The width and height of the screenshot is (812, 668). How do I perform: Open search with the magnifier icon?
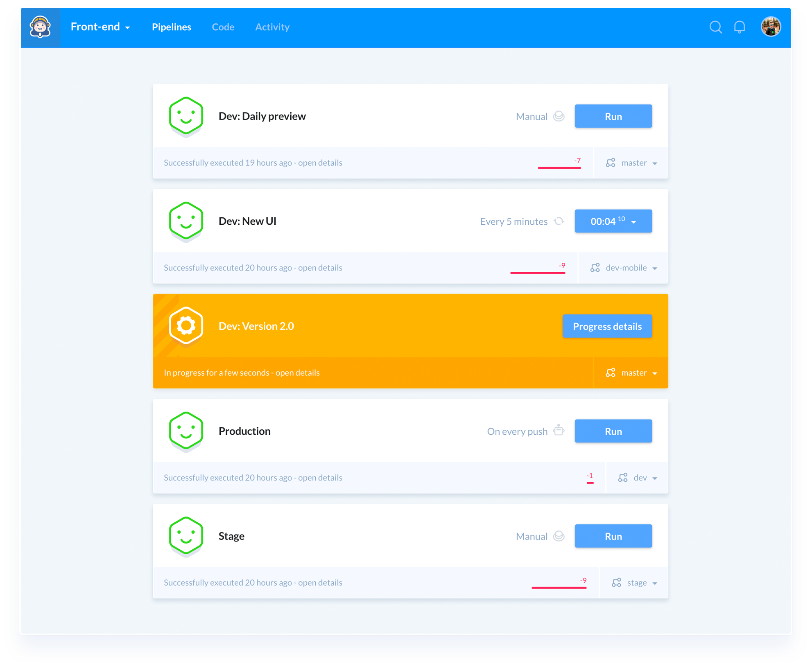(715, 27)
